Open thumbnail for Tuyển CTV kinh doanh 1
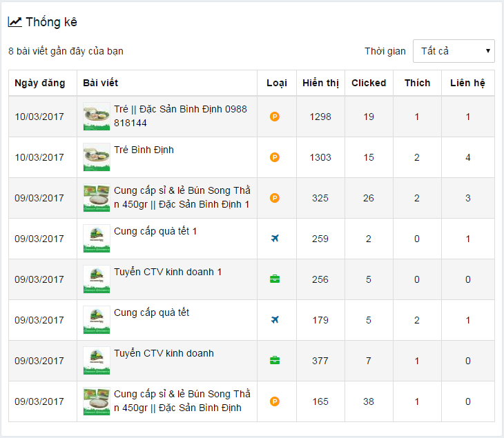Image resolution: width=504 pixels, height=438 pixels. (x=97, y=279)
